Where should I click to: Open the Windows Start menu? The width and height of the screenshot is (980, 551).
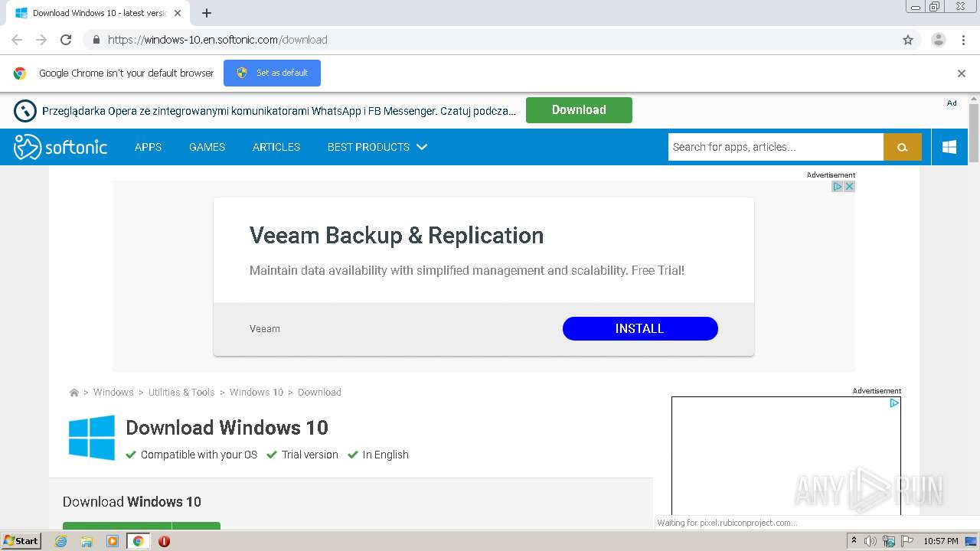21,541
